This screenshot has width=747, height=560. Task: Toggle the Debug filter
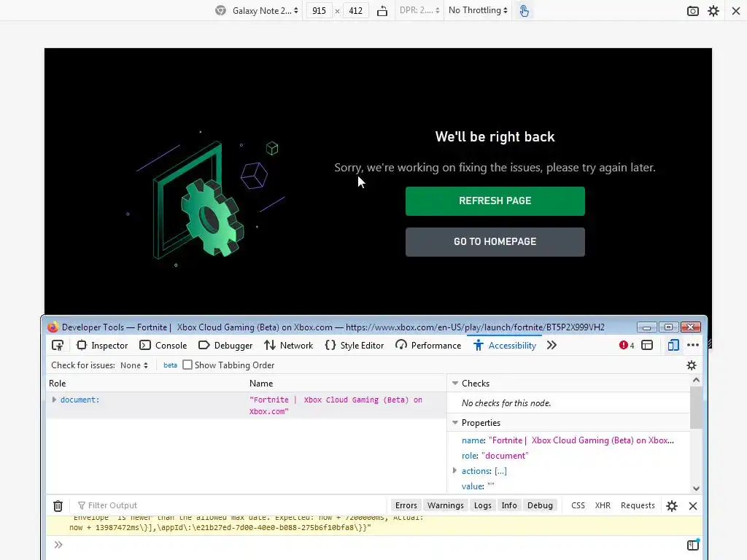(x=540, y=506)
